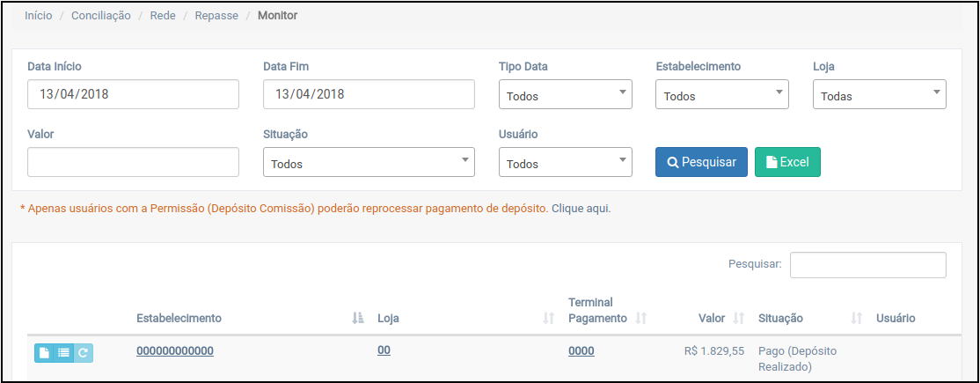Screen dimensions: 980x383
Task: Open the Tipo Data dropdown
Action: (565, 95)
